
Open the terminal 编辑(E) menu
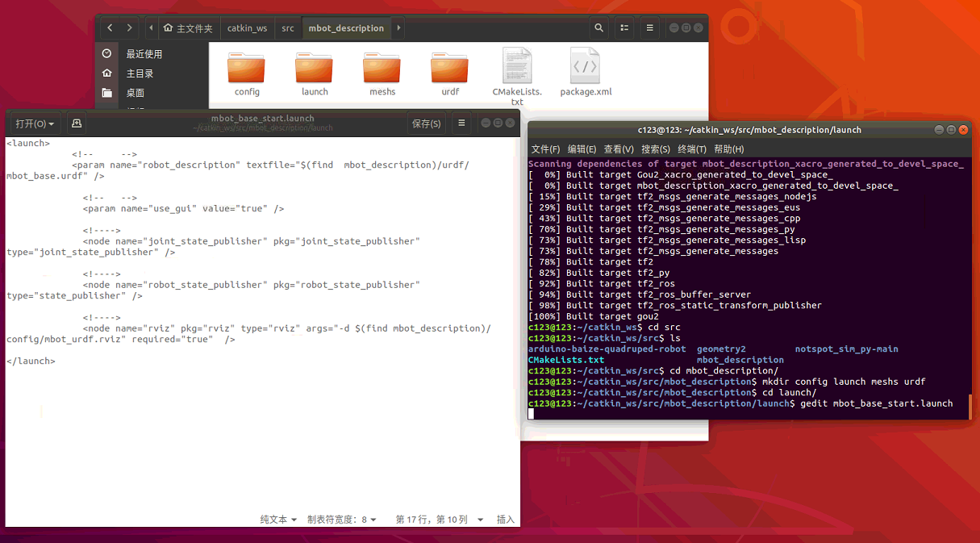click(x=582, y=149)
